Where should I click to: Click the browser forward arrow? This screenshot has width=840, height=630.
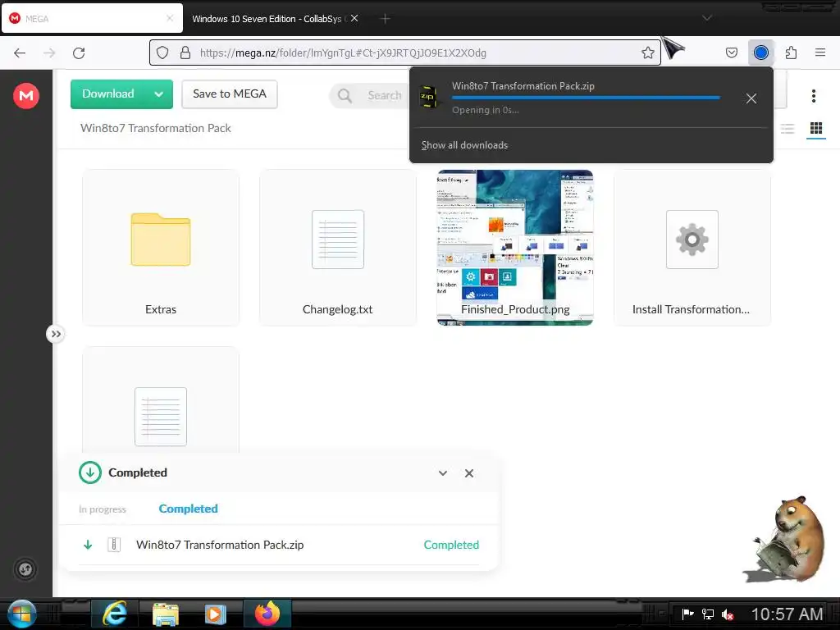[49, 53]
